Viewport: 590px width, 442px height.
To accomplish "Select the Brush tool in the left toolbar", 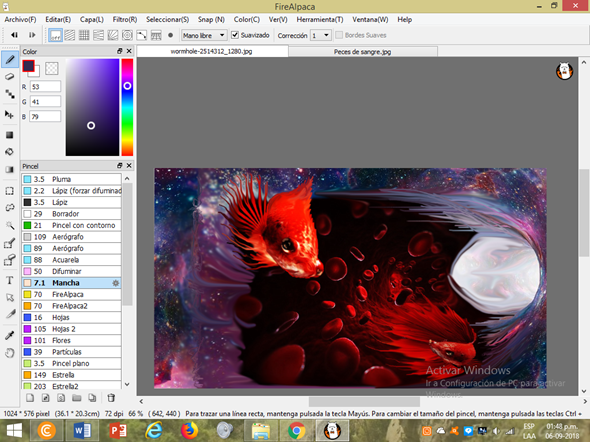I will pos(10,59).
